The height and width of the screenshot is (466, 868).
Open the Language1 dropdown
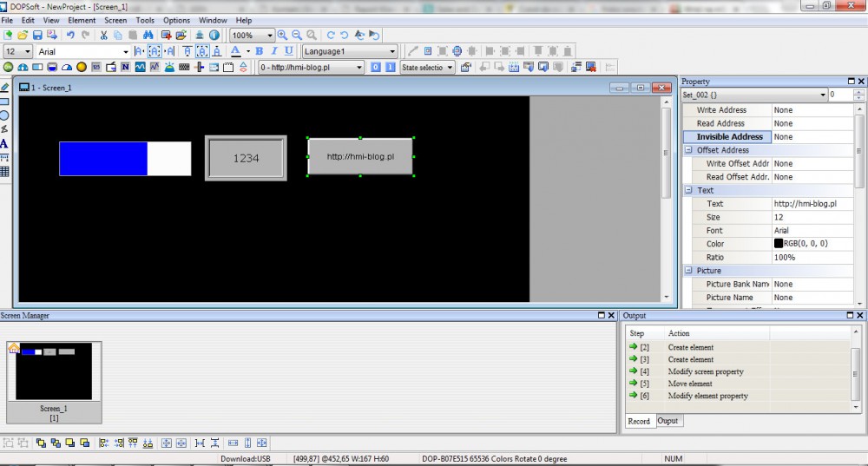tap(349, 52)
